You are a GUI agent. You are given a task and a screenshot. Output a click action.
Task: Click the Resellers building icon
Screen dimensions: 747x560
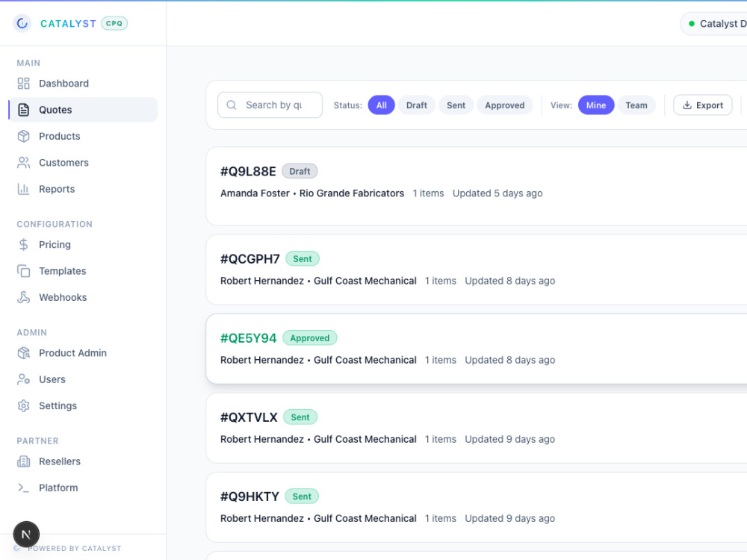(23, 461)
